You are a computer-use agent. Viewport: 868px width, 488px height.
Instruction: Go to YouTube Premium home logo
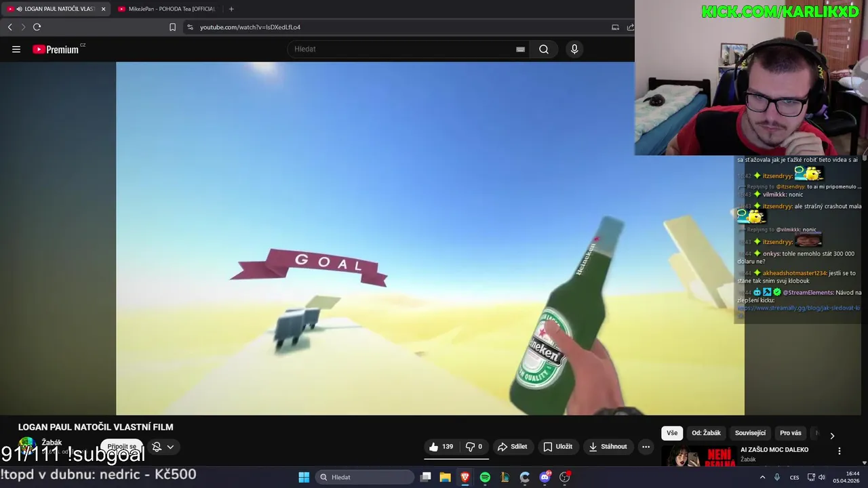coord(57,49)
